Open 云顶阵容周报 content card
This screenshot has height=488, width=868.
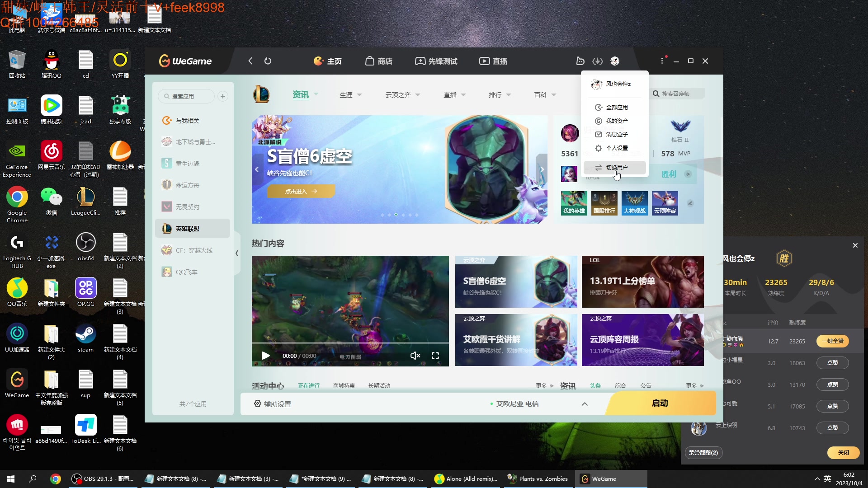click(x=643, y=340)
